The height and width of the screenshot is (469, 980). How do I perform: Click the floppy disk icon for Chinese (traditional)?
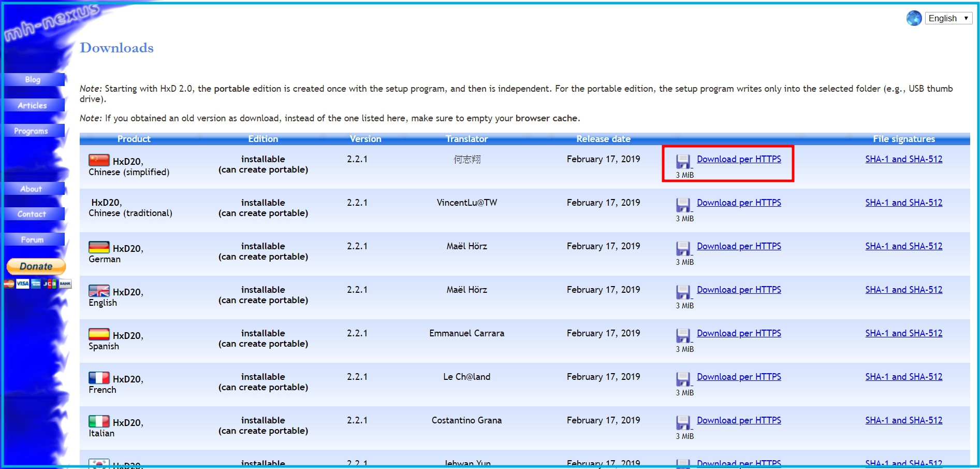click(x=683, y=205)
